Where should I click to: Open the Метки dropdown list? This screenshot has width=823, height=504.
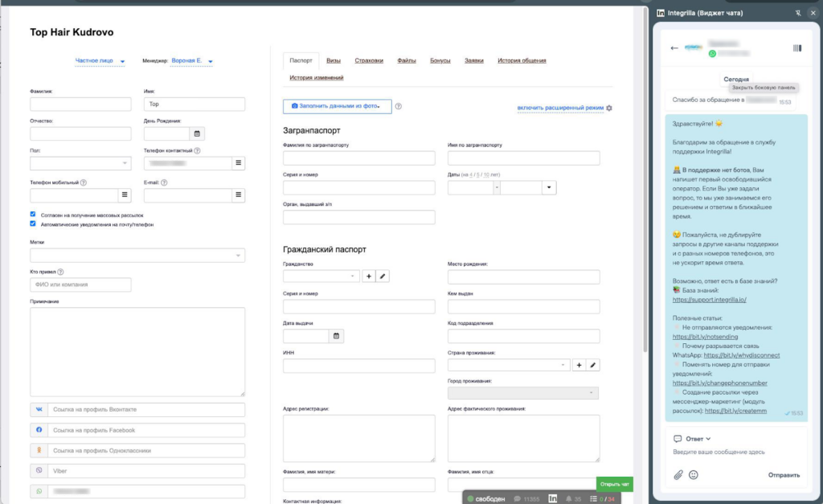click(137, 256)
